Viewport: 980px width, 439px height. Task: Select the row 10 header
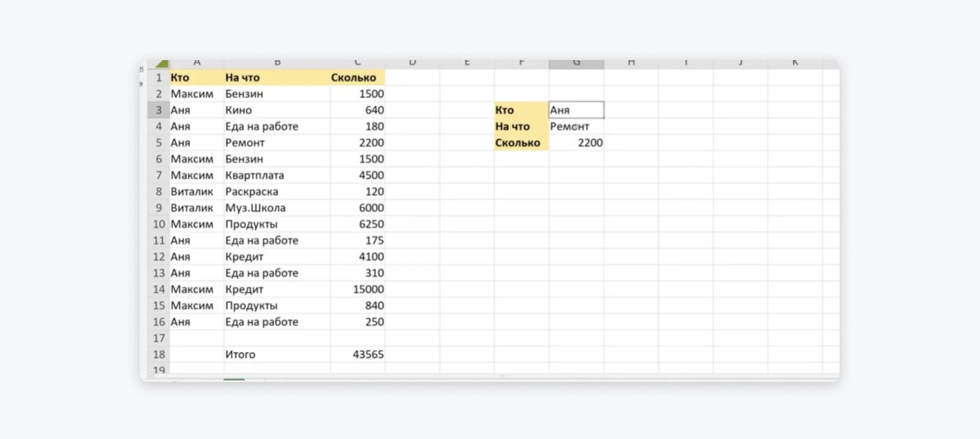pos(159,224)
